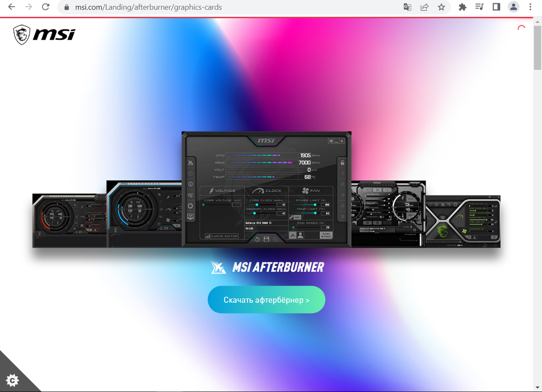Click the Power Limit 100 value field
Viewport: 542px width, 392px height.
click(x=325, y=205)
